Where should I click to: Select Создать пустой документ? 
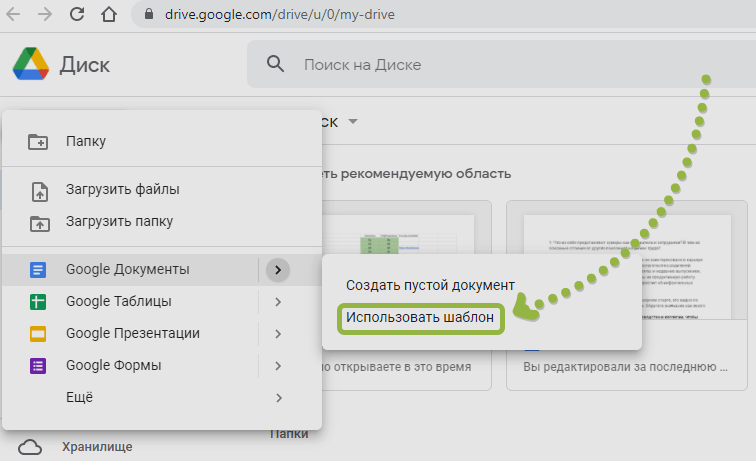(430, 284)
